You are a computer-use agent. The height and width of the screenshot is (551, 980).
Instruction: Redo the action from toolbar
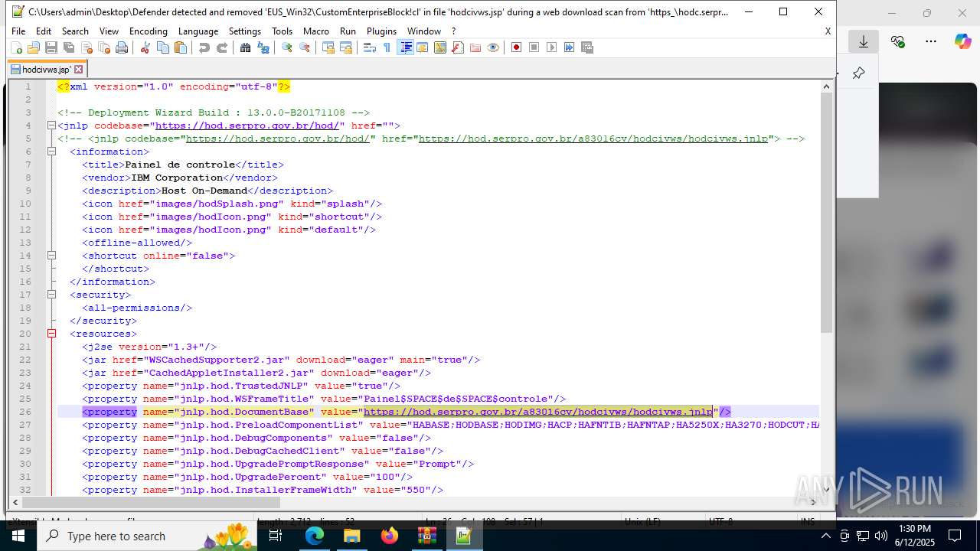point(221,47)
